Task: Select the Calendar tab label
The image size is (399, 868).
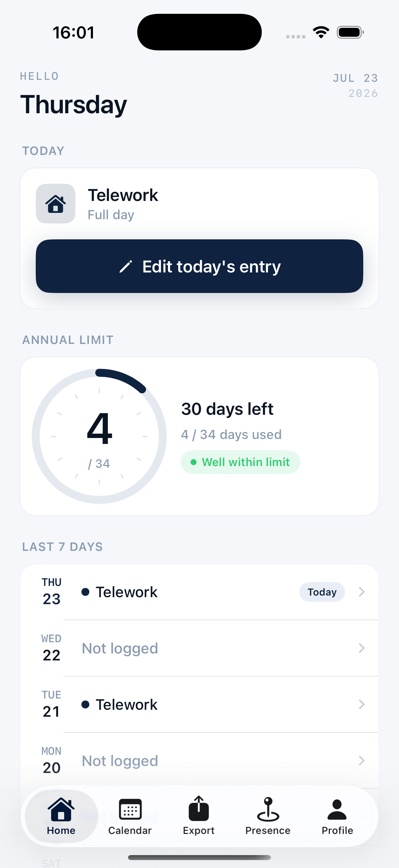Action: coord(130,831)
